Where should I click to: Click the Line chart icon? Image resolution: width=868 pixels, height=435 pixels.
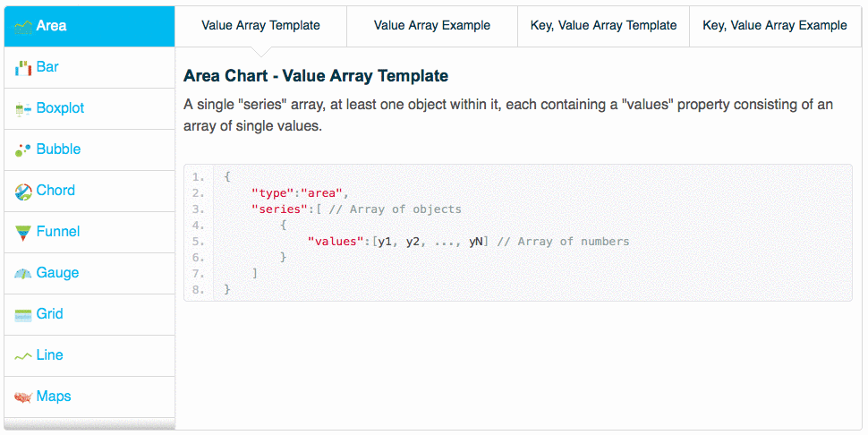click(x=23, y=356)
